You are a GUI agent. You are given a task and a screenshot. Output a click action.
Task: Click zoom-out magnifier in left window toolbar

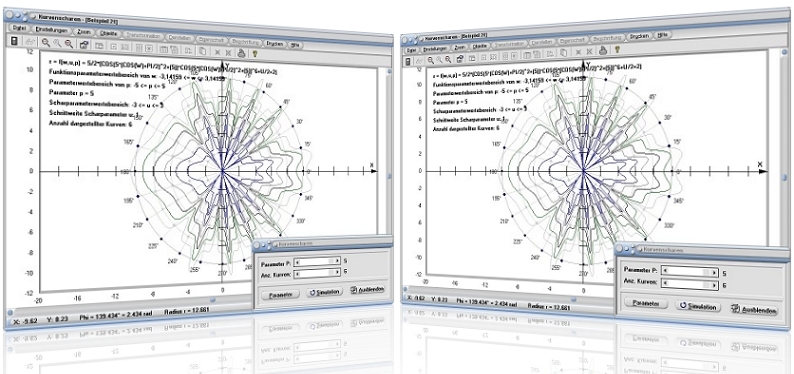click(68, 44)
